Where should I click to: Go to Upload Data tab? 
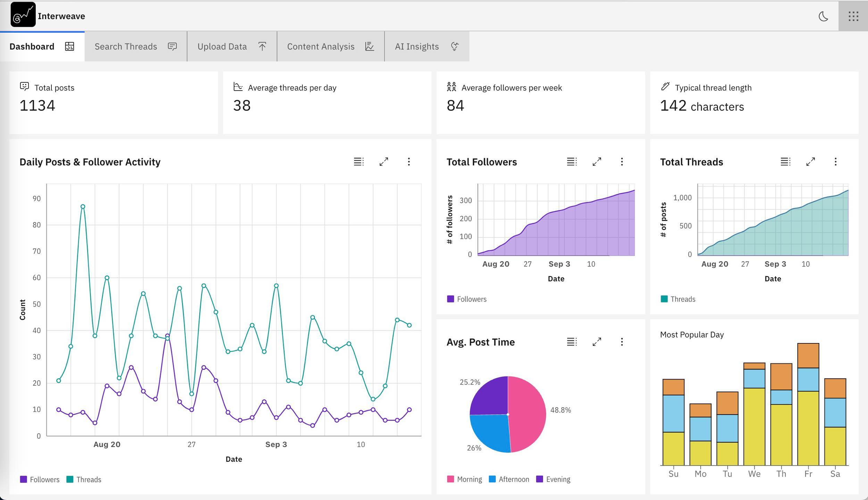click(232, 47)
